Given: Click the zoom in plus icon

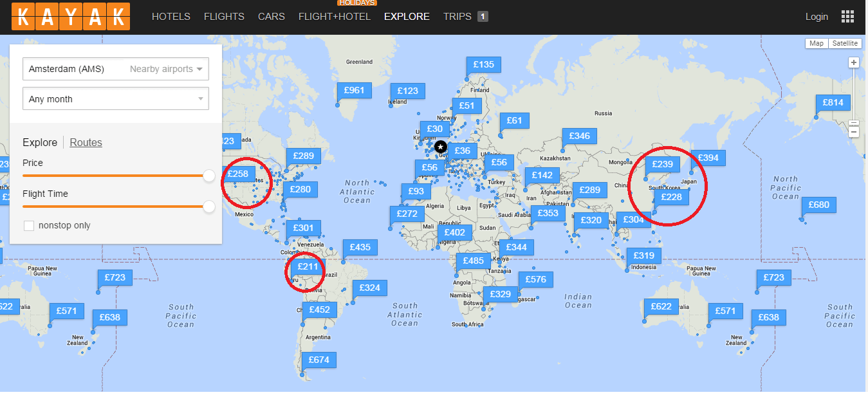Looking at the screenshot, I should coord(854,62).
